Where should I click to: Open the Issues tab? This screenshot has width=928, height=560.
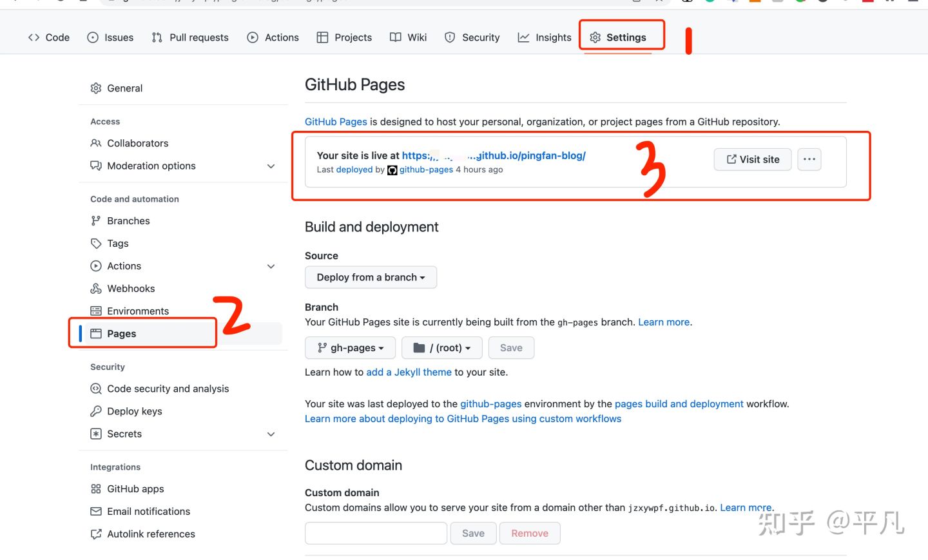point(110,37)
